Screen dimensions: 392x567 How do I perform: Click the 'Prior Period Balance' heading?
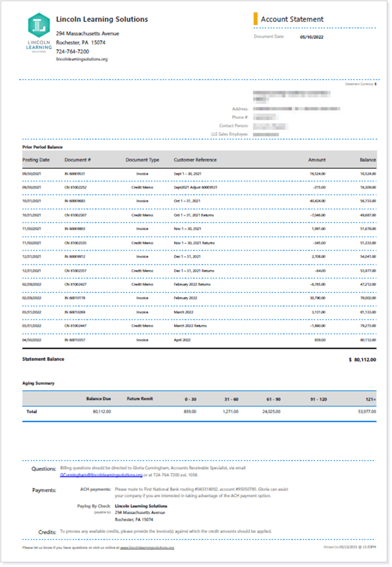coord(42,147)
